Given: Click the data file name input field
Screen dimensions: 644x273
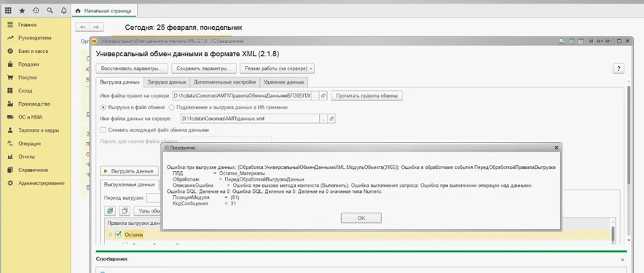Looking at the screenshot, I should point(250,119).
